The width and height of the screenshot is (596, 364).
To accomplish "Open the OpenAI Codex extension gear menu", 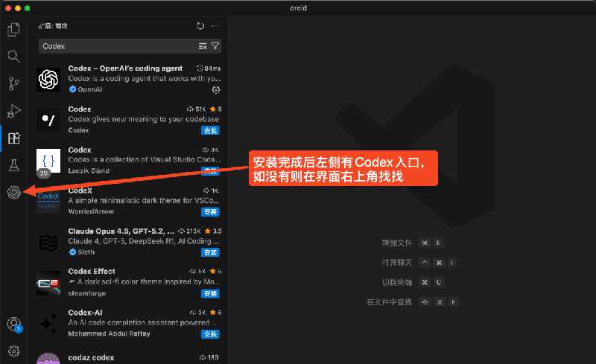I will click(216, 89).
